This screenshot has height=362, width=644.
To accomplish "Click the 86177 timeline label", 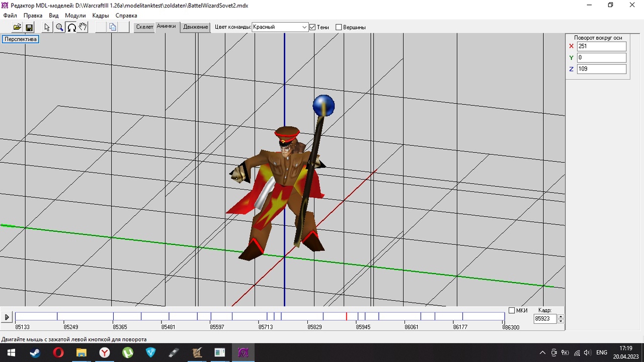I will 460,327.
